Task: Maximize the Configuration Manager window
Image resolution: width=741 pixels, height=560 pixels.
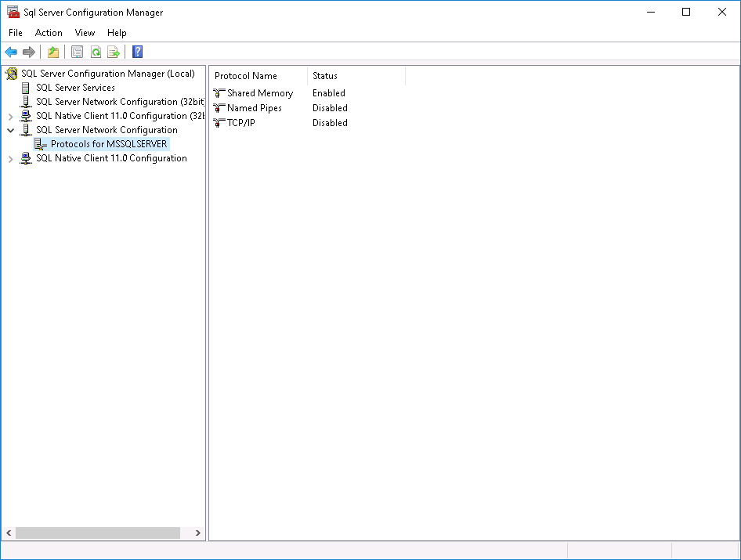Action: pyautogui.click(x=686, y=13)
